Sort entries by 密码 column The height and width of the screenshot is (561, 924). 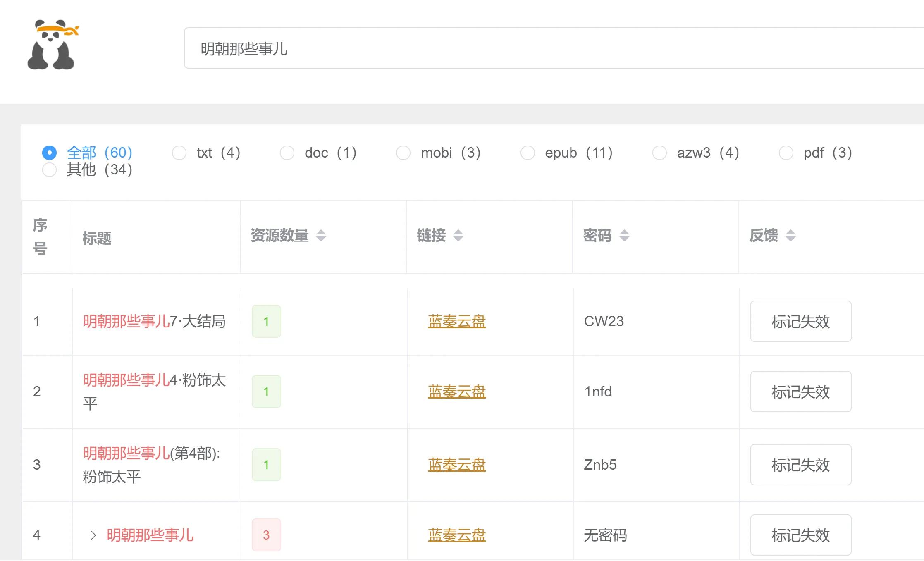tap(624, 235)
